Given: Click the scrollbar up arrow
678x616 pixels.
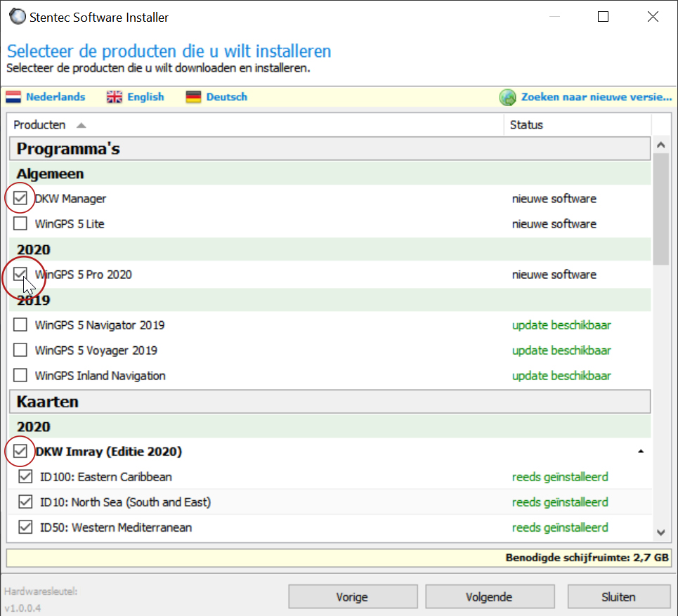Looking at the screenshot, I should pos(660,145).
